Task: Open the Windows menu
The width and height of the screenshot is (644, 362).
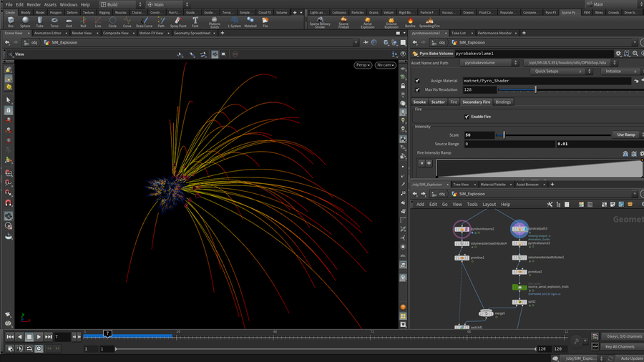Action: point(68,4)
